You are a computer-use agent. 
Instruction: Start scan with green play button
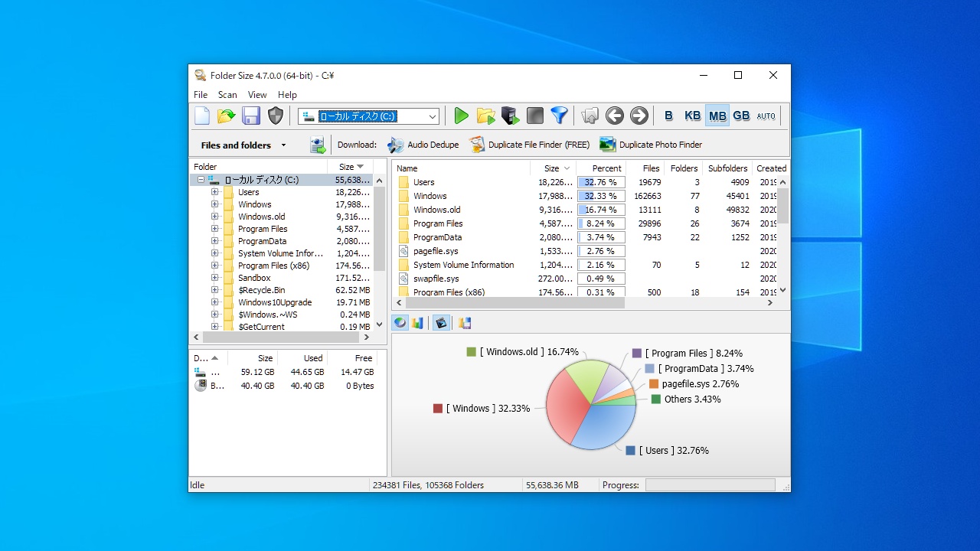pyautogui.click(x=461, y=116)
